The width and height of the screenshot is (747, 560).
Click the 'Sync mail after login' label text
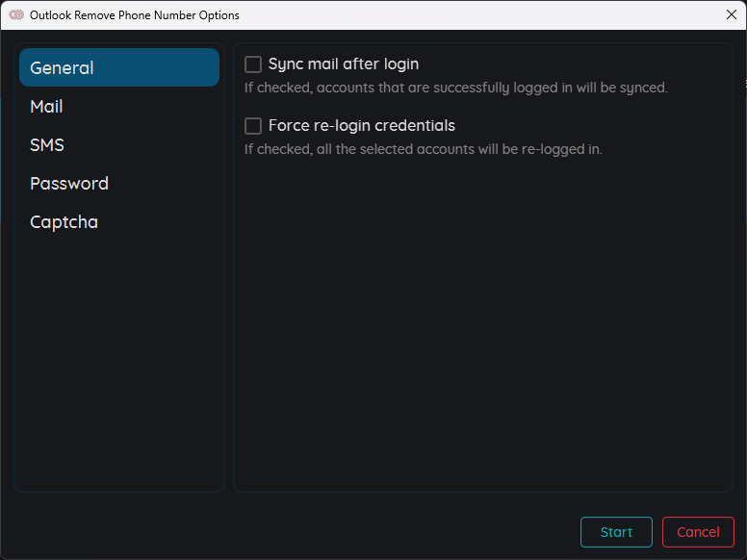pyautogui.click(x=344, y=64)
